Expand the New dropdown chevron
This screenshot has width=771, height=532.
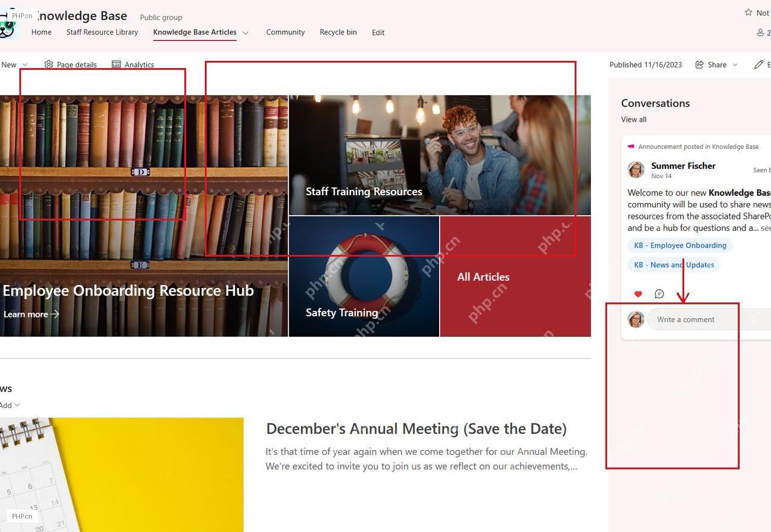coord(25,64)
